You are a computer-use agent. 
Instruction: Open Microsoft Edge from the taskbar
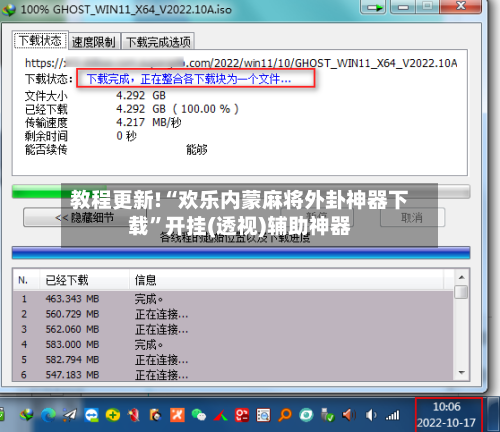[x=49, y=415]
